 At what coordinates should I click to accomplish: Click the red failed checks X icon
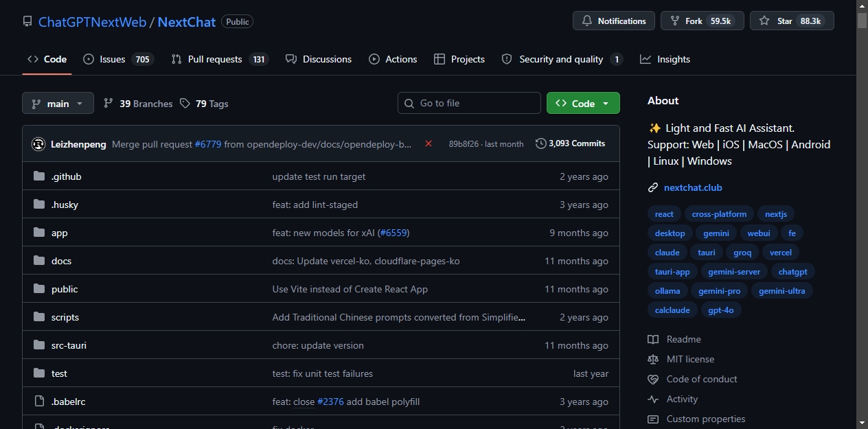pyautogui.click(x=429, y=143)
